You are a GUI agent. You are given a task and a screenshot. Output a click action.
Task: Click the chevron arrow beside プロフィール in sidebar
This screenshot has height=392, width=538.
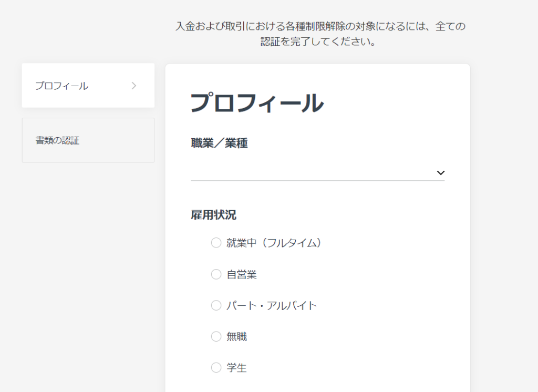[x=134, y=85]
